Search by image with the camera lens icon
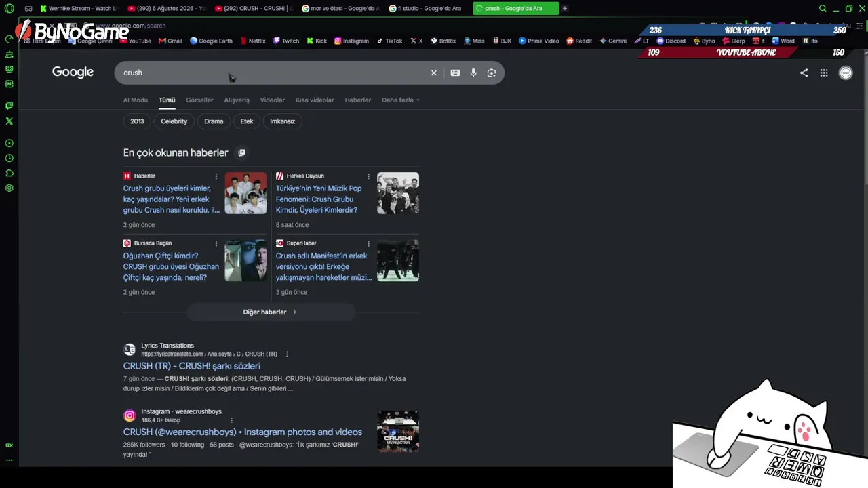Image resolution: width=868 pixels, height=488 pixels. [492, 73]
